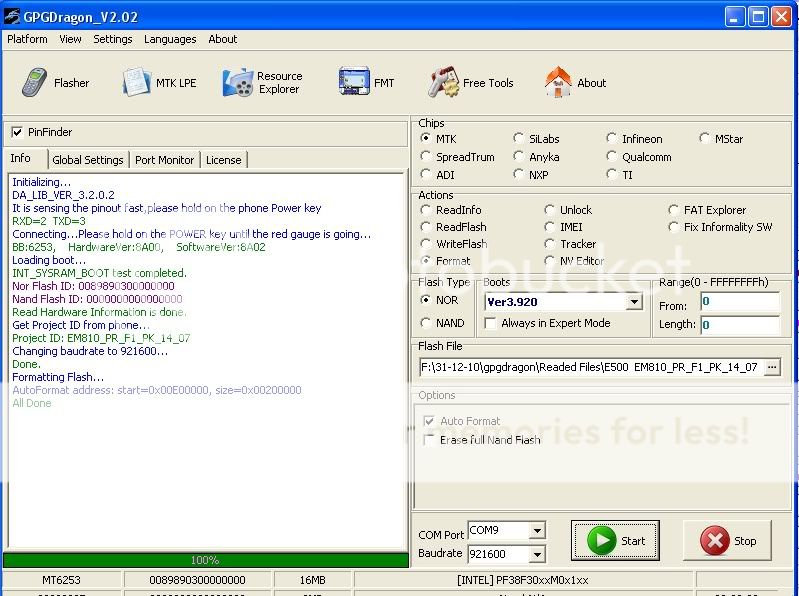Image resolution: width=799 pixels, height=596 pixels.
Task: Select TI chip option
Action: [611, 174]
